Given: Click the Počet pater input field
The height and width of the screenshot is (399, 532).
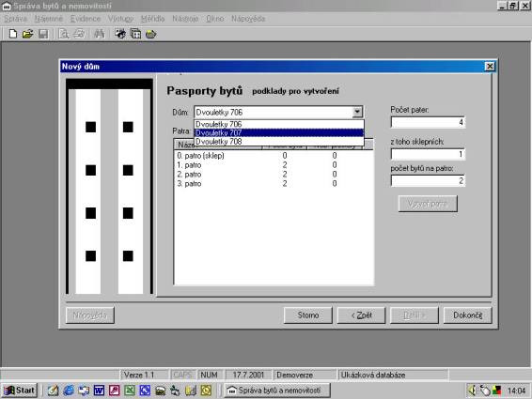Looking at the screenshot, I should pos(428,122).
